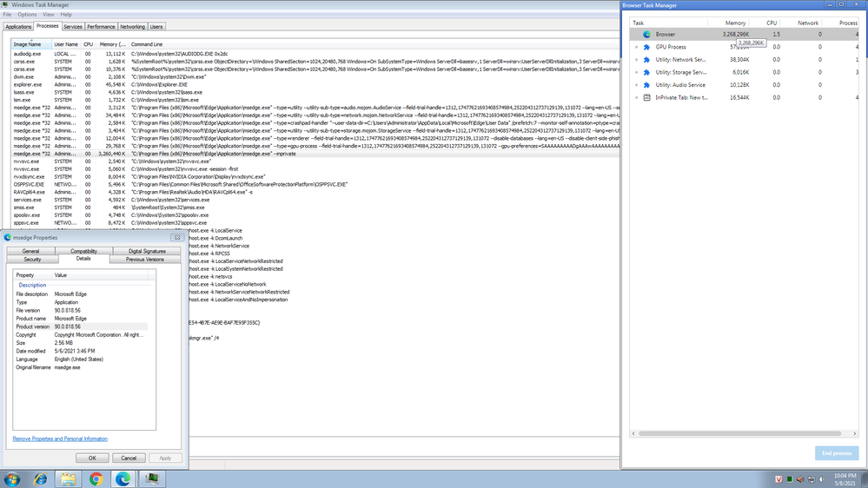Image resolution: width=868 pixels, height=488 pixels.
Task: Open Previous Versions tab in msedge Properties
Action: coord(144,260)
